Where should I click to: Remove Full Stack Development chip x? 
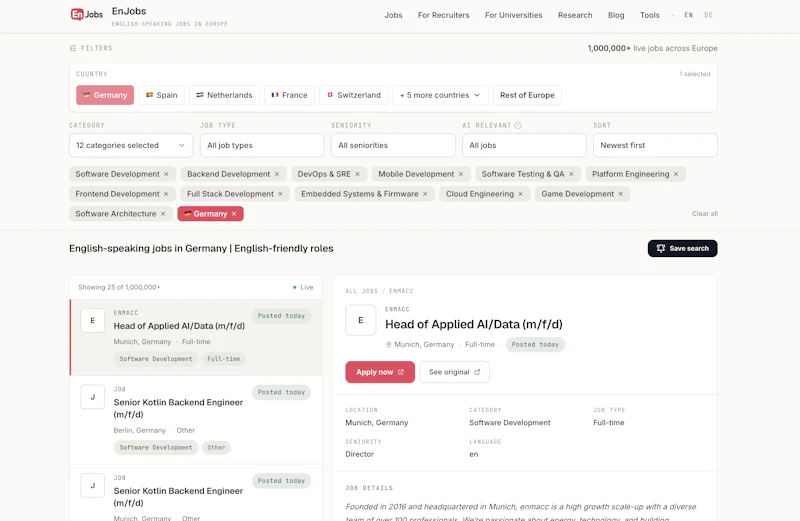click(280, 194)
